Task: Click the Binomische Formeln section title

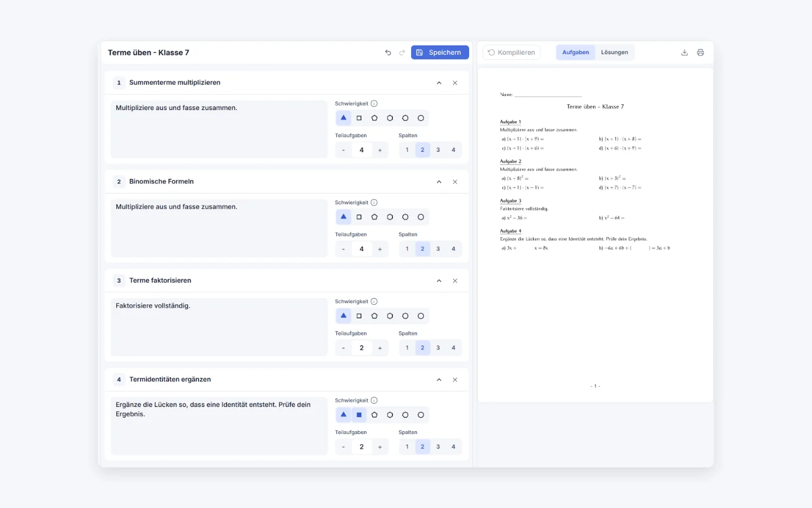Action: click(161, 182)
